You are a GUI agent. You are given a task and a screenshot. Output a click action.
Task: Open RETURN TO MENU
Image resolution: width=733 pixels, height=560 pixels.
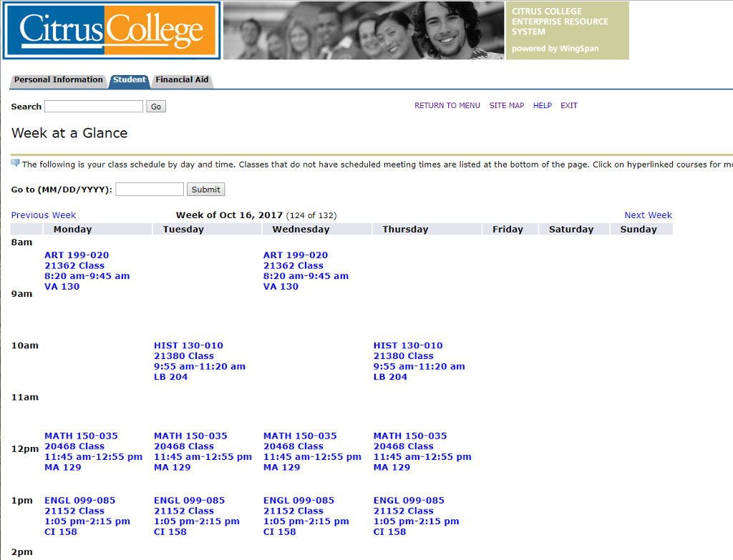tap(447, 105)
